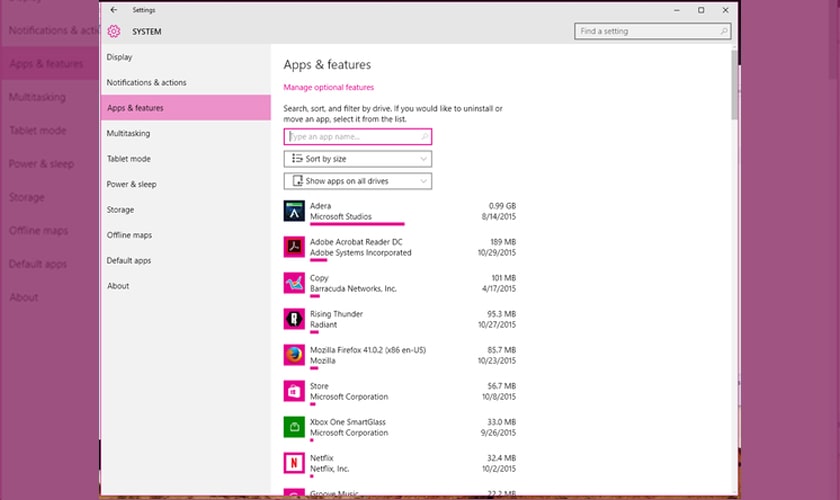This screenshot has height=500, width=840.
Task: Go back using the back arrow
Action: click(114, 10)
